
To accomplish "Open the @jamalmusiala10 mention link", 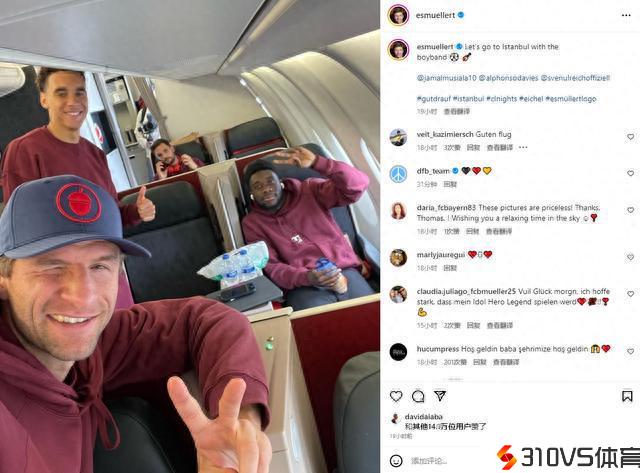I will [x=446, y=78].
